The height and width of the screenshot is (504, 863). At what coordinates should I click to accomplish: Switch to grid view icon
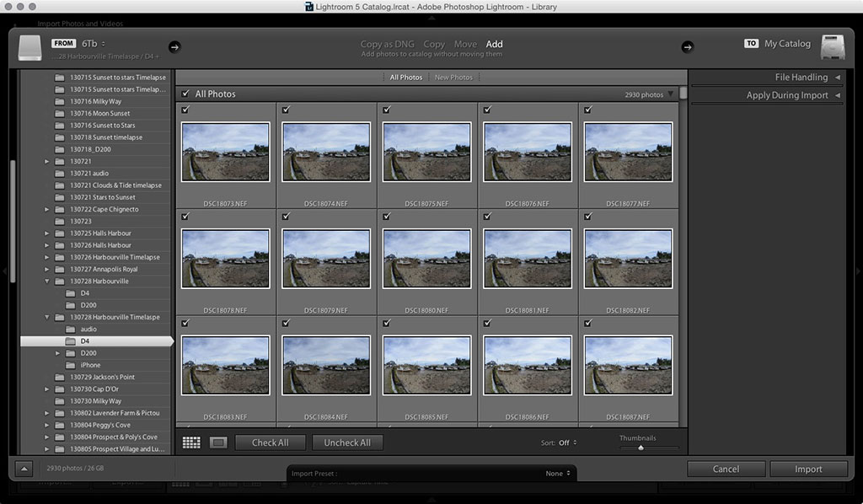(191, 442)
